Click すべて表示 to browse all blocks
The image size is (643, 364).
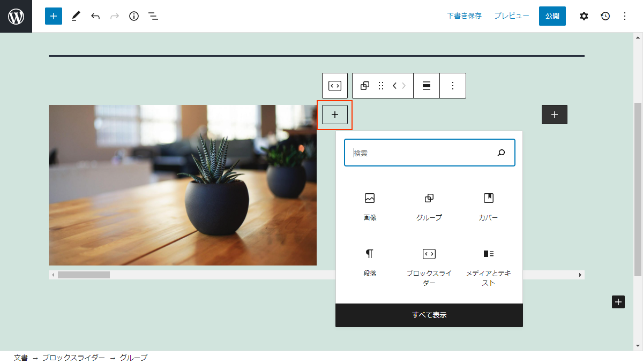[429, 315]
